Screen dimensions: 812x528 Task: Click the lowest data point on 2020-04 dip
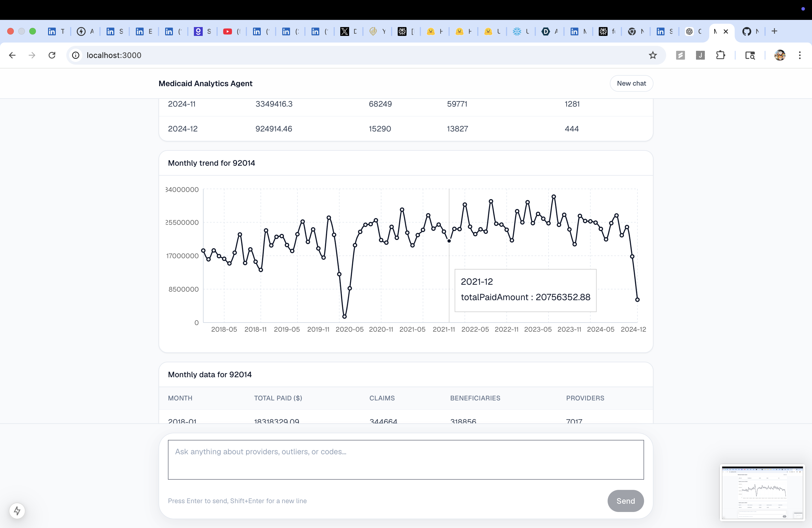click(x=344, y=316)
